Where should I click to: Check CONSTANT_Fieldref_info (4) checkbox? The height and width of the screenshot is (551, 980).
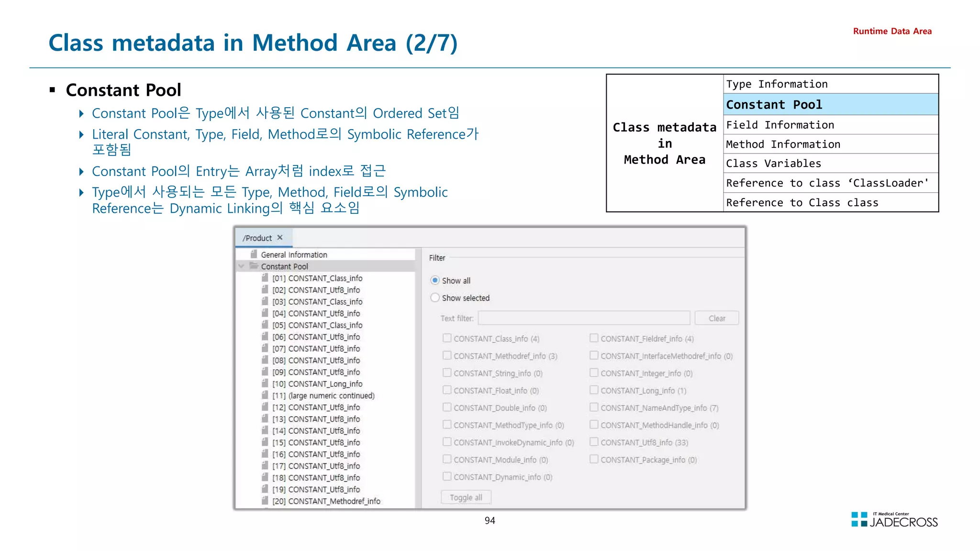(594, 338)
